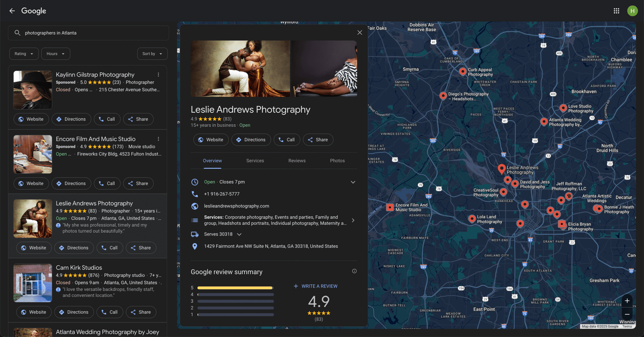The width and height of the screenshot is (644, 337).
Task: Select the Curb Appeal Photography map pin
Action: pos(462,71)
